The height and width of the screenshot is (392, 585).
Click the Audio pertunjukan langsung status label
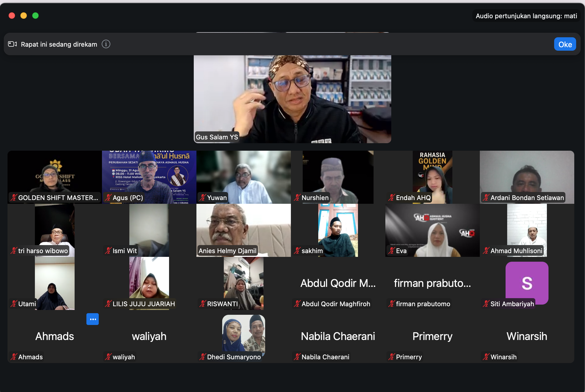tap(526, 16)
